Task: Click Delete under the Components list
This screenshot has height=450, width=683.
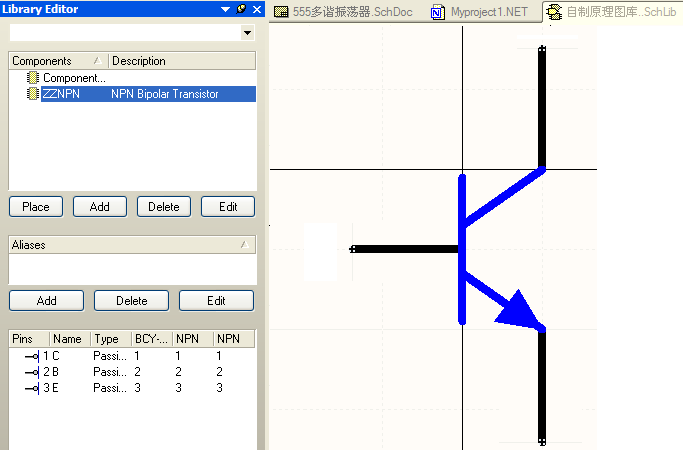Action: [164, 206]
